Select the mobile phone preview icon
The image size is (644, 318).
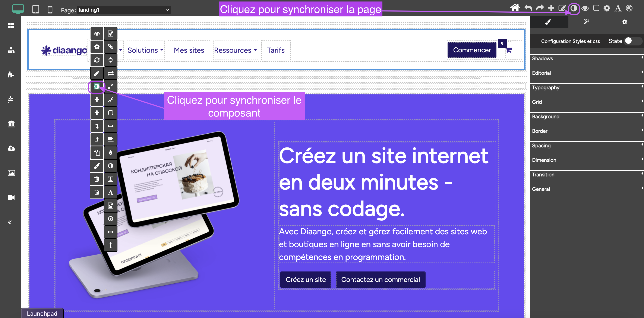click(50, 9)
